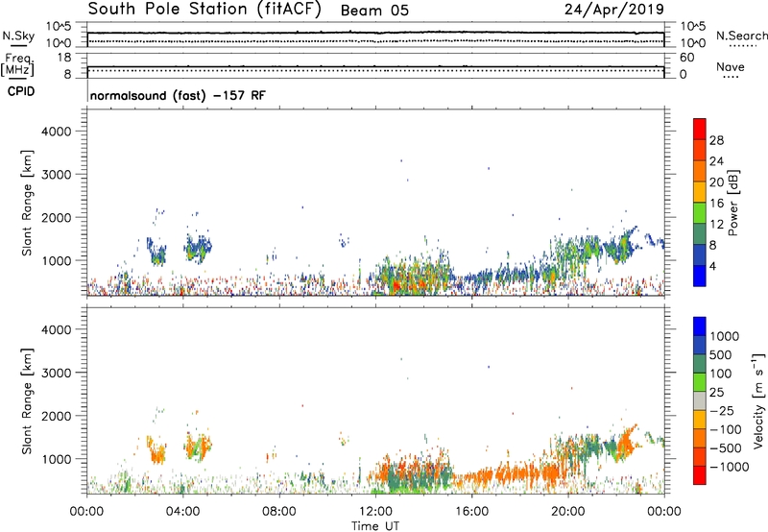Click the "-1000" label on velocity color bar
The height and width of the screenshot is (532, 768).
pos(729,467)
